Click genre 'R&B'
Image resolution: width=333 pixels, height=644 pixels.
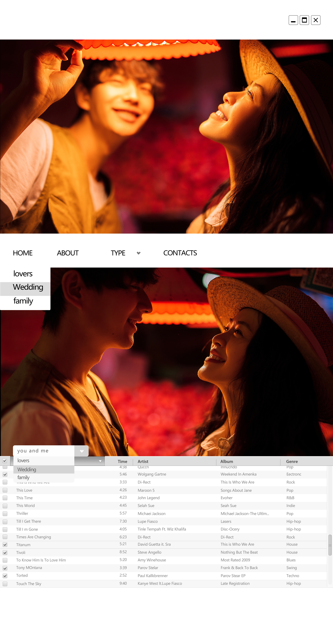290,498
